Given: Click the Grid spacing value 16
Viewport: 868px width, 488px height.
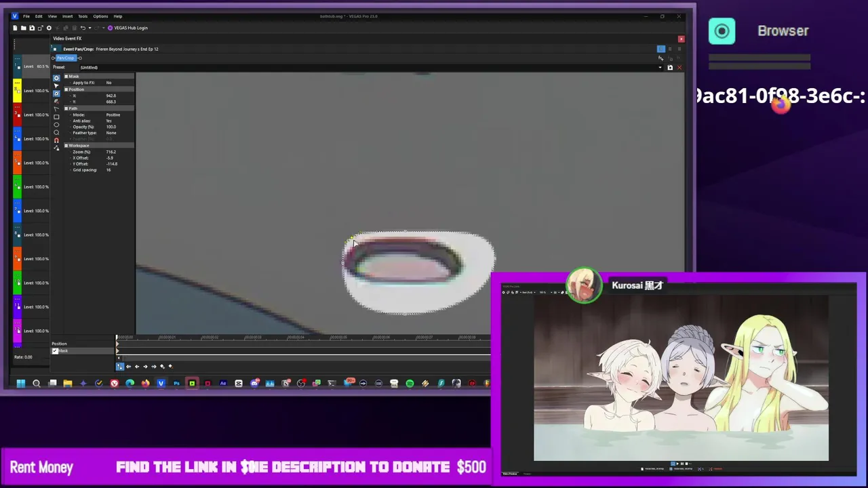Looking at the screenshot, I should coord(108,170).
